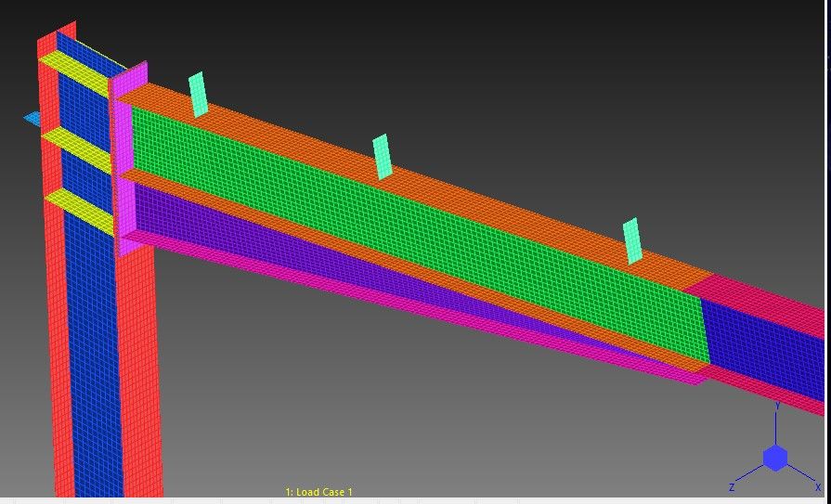The image size is (831, 504).
Task: Click the Y axis label on triad
Action: point(777,406)
